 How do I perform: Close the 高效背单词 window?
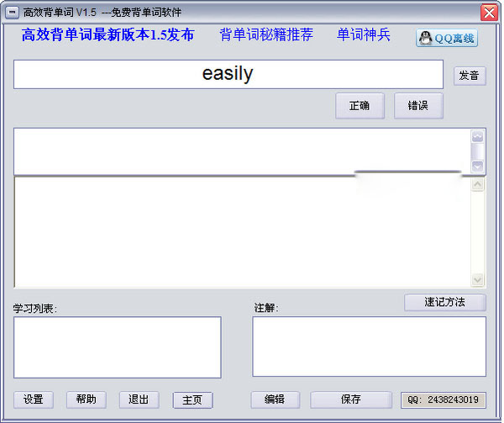[488, 13]
